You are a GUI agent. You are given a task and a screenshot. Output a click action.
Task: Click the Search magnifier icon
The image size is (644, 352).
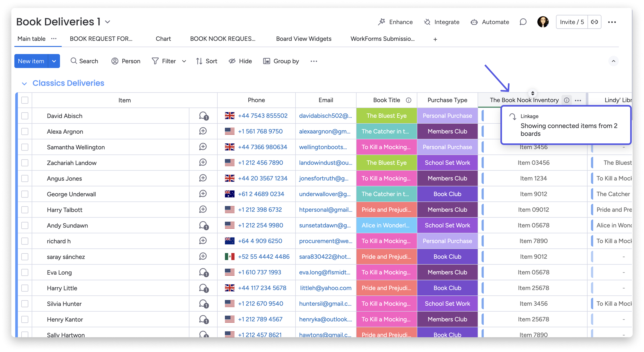click(x=73, y=61)
